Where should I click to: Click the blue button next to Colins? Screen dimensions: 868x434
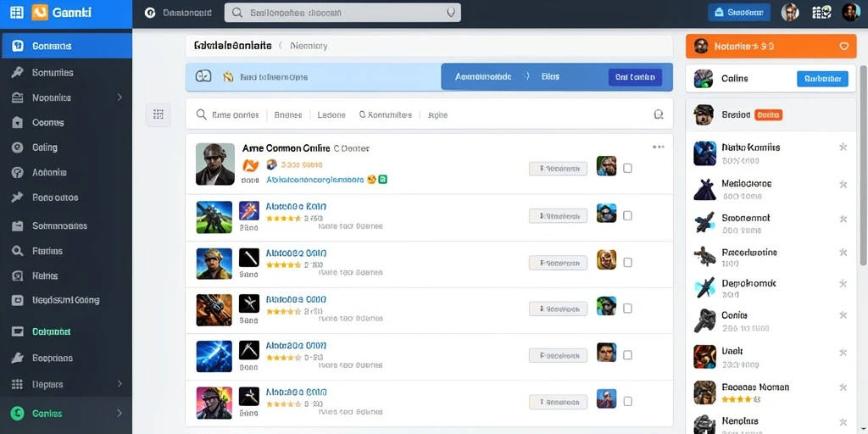coord(822,79)
